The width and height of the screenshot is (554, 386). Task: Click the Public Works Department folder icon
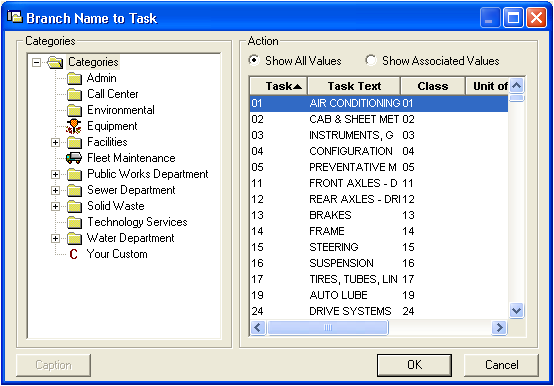pyautogui.click(x=75, y=174)
